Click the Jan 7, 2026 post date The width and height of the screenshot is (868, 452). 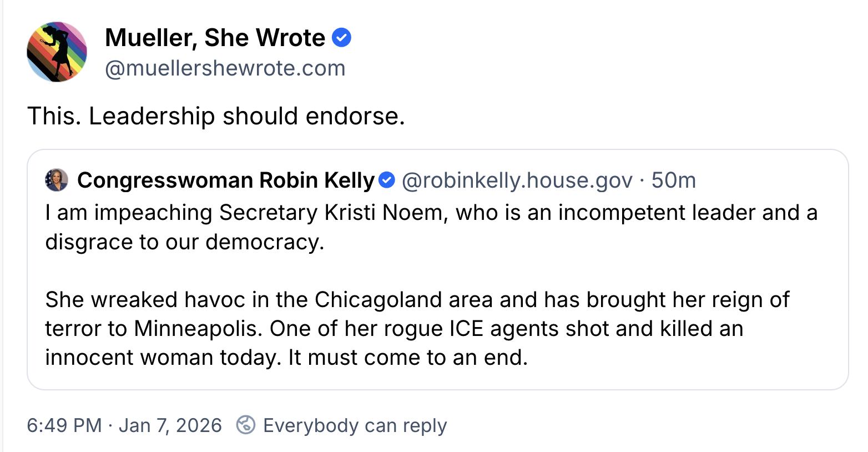coord(170,425)
